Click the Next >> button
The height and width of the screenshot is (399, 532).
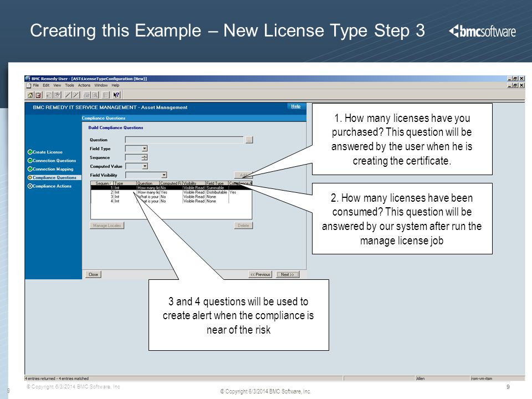click(288, 274)
